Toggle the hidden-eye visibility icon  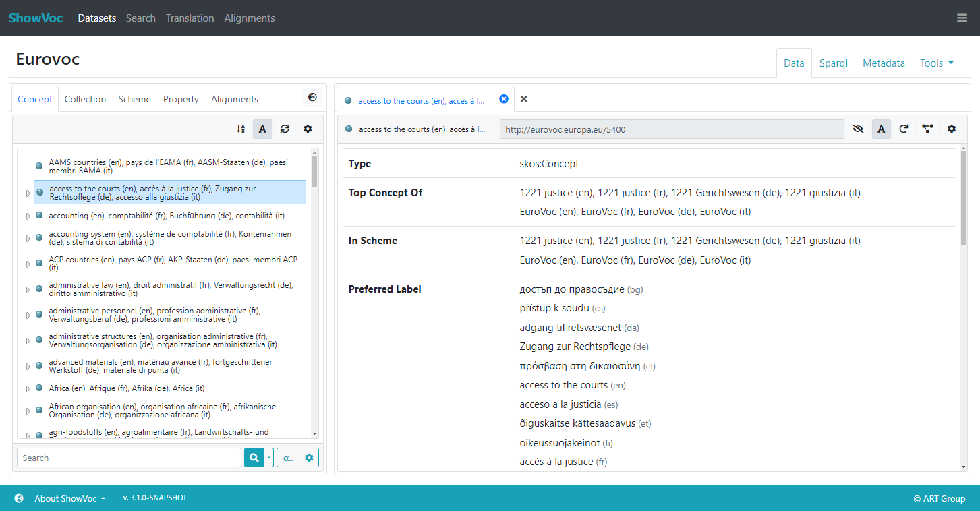pos(858,129)
